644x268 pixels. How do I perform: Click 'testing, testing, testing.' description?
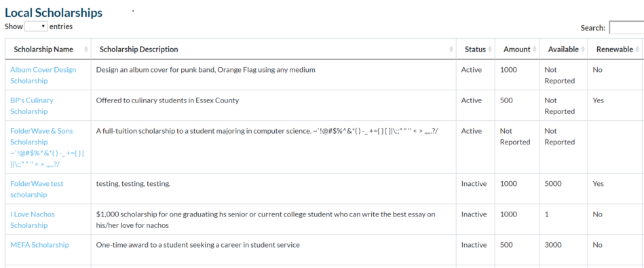pos(133,184)
